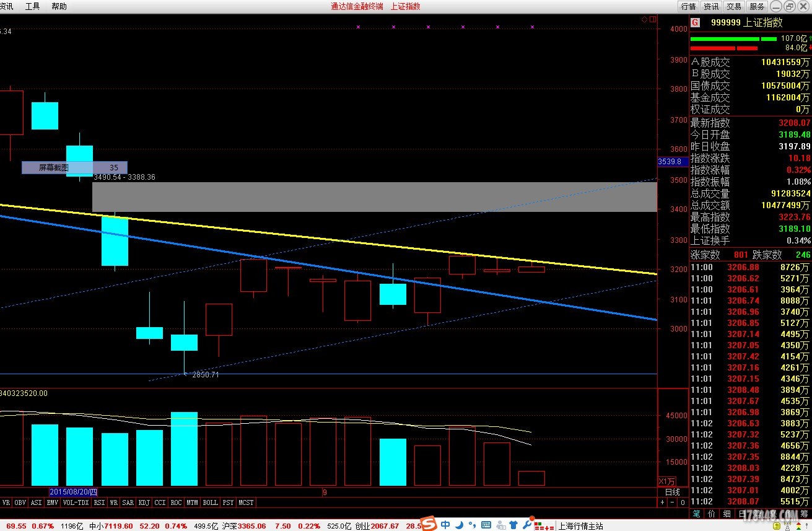Click the 0 reset button under 日线
812x531 pixels.
tap(683, 502)
